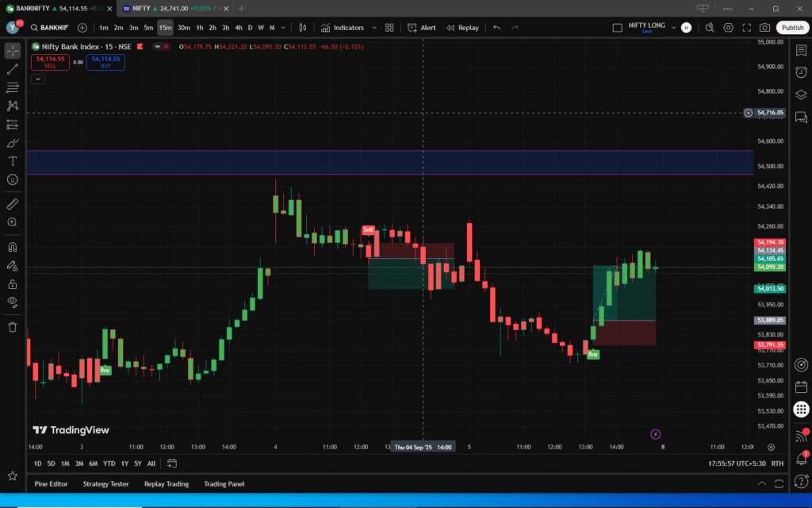Open the timeframe dropdown after M interval
812x508 pixels.
click(x=282, y=28)
